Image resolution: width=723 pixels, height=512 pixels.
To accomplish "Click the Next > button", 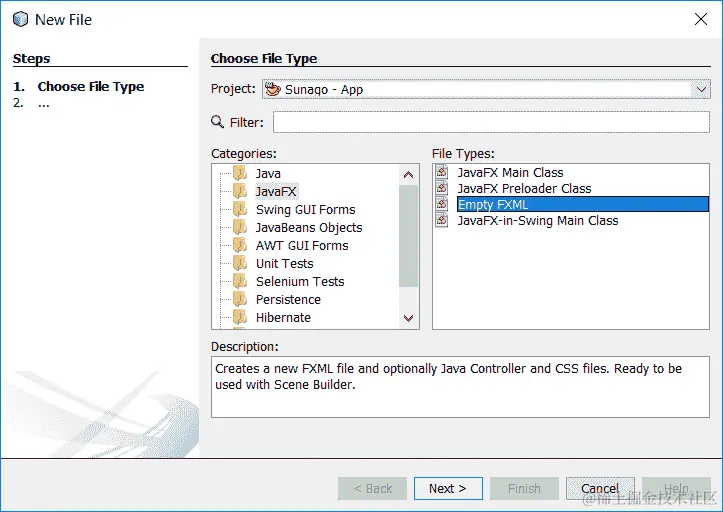I will pyautogui.click(x=448, y=488).
